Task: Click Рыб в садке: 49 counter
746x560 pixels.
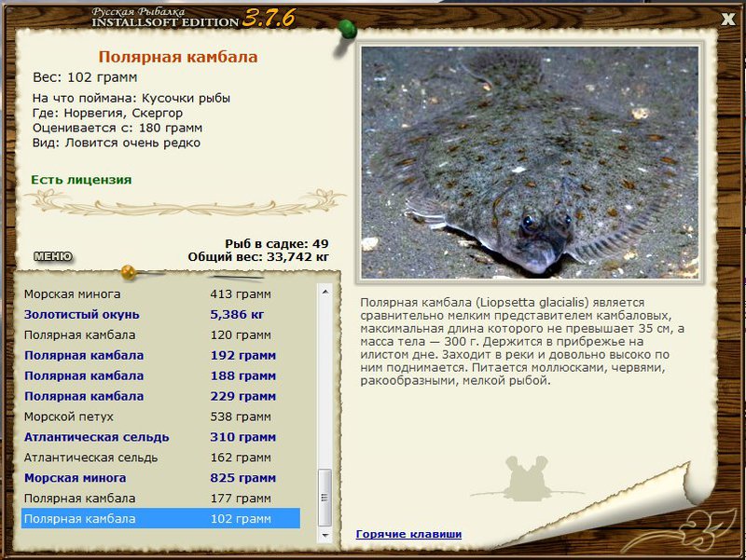Action: pyautogui.click(x=277, y=244)
